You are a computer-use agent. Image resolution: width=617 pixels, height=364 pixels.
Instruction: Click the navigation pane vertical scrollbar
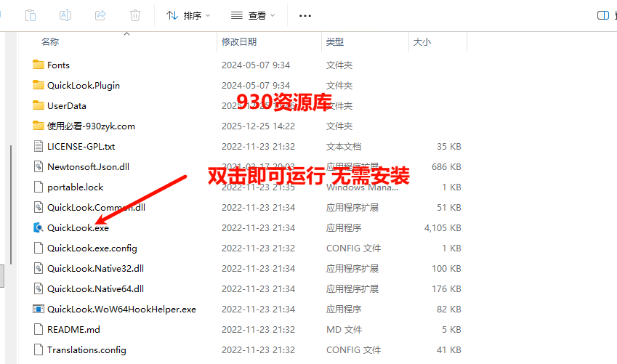point(11,205)
